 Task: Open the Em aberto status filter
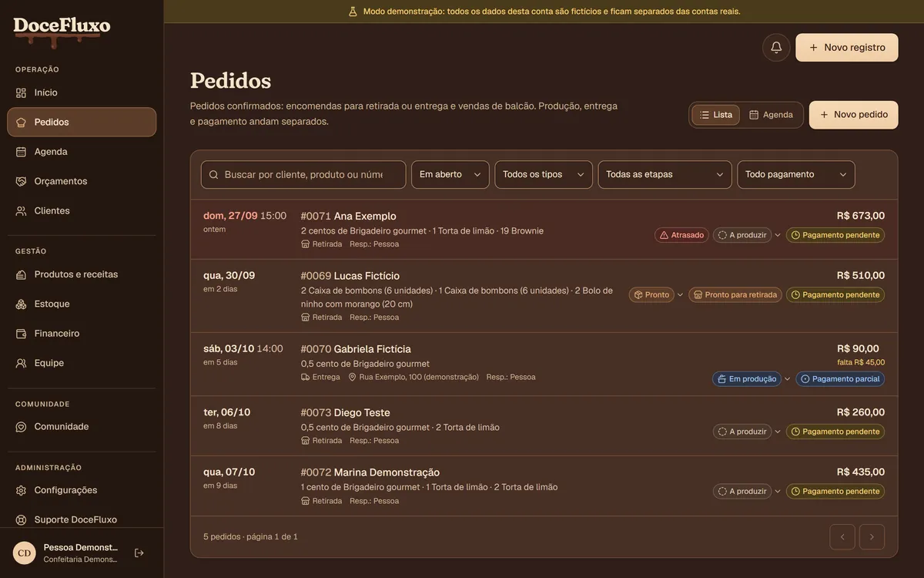[x=450, y=175]
